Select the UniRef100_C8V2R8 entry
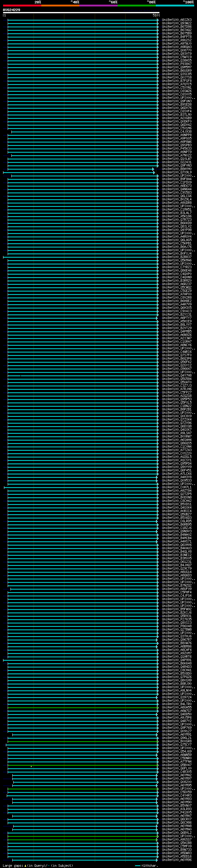This screenshot has height=868, width=197. 177,297
